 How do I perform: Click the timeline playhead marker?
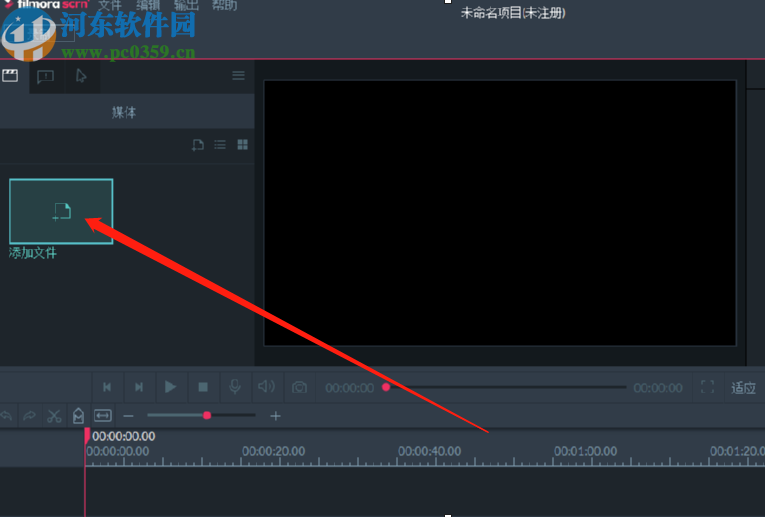coord(87,436)
